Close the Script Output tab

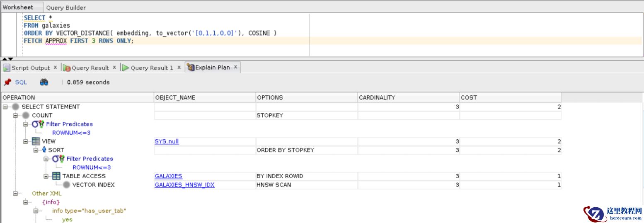(x=55, y=67)
